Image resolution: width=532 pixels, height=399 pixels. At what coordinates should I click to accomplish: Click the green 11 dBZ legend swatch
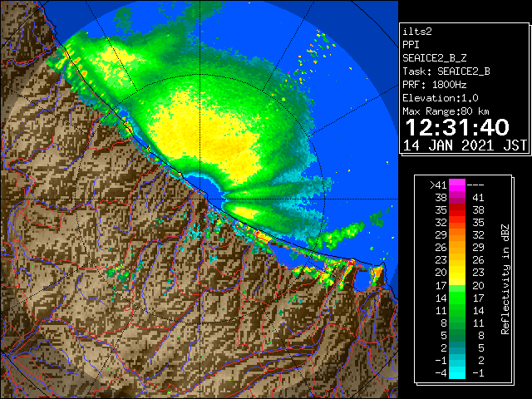(x=457, y=310)
